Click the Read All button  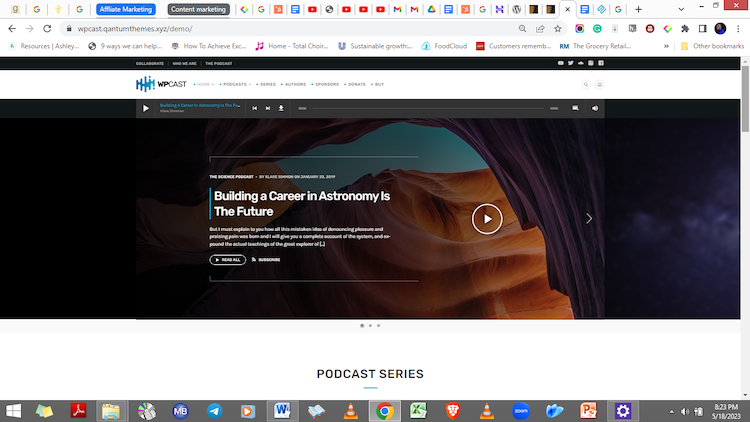click(x=228, y=260)
